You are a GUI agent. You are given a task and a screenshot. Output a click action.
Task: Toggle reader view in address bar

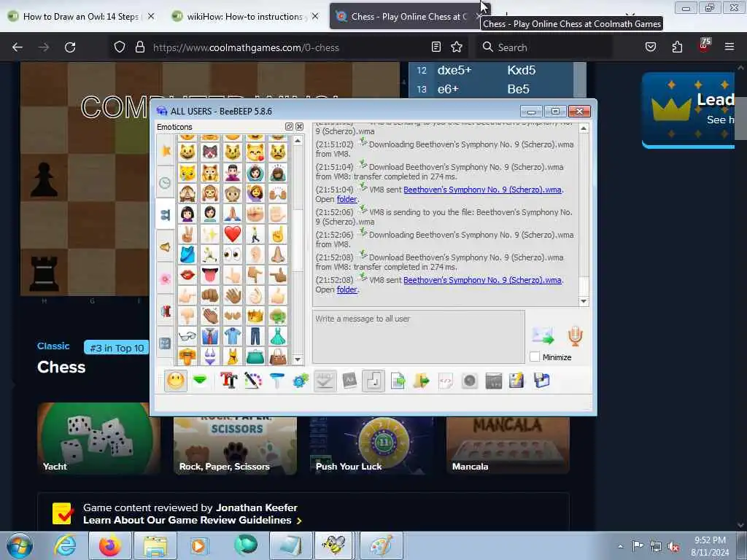click(x=436, y=47)
